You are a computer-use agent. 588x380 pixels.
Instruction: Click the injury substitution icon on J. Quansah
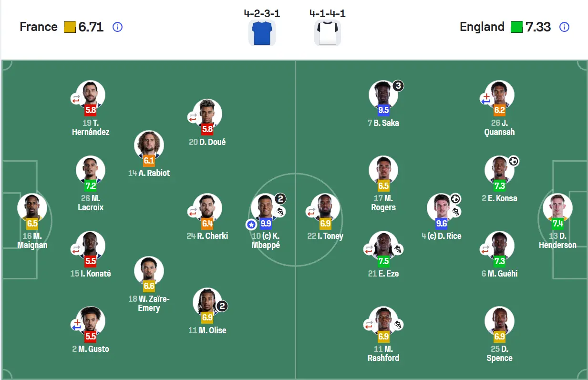(x=485, y=99)
